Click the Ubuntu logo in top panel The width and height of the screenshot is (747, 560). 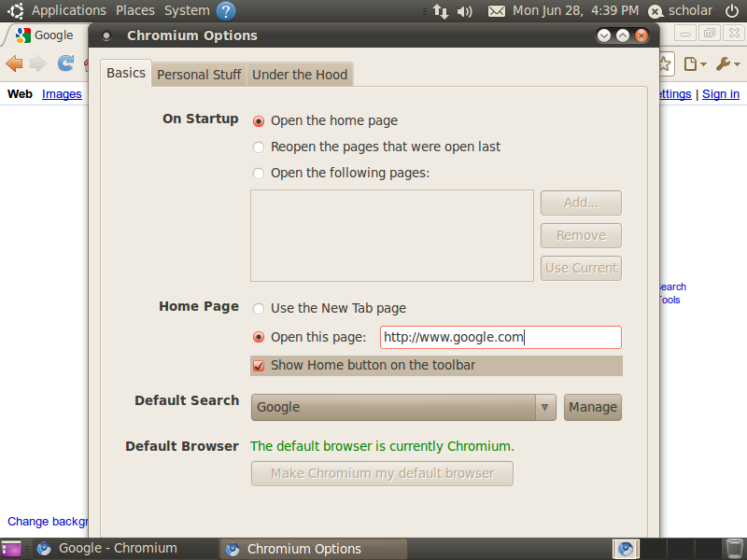click(15, 10)
